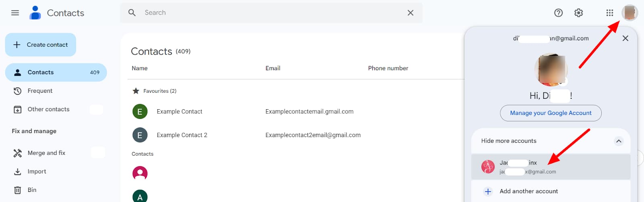The width and height of the screenshot is (644, 202).
Task: Click the green A avatar contact
Action: 140,196
